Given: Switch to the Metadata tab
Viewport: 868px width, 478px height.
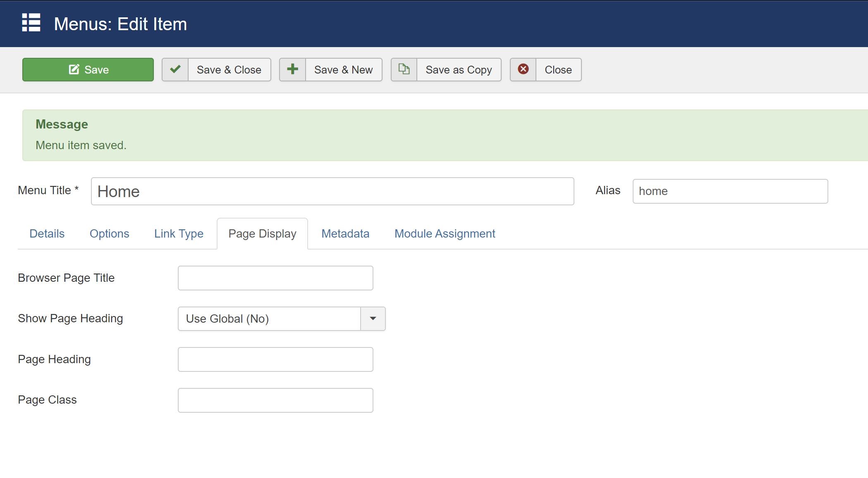Looking at the screenshot, I should coord(345,233).
